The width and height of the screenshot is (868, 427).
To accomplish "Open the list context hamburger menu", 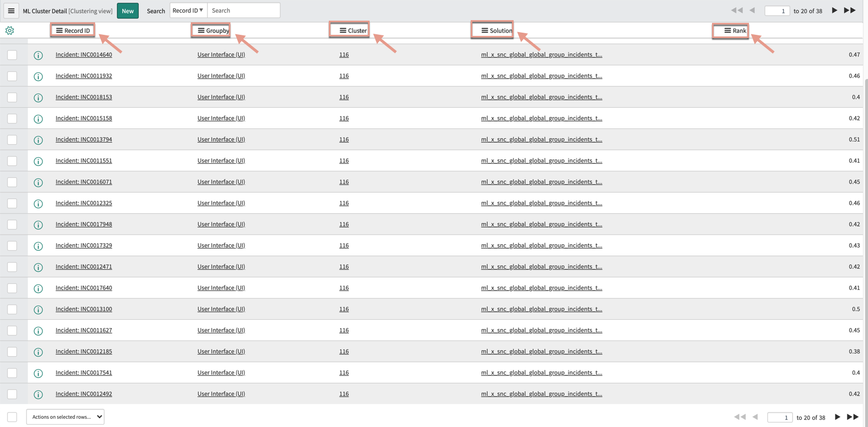I will pos(11,11).
